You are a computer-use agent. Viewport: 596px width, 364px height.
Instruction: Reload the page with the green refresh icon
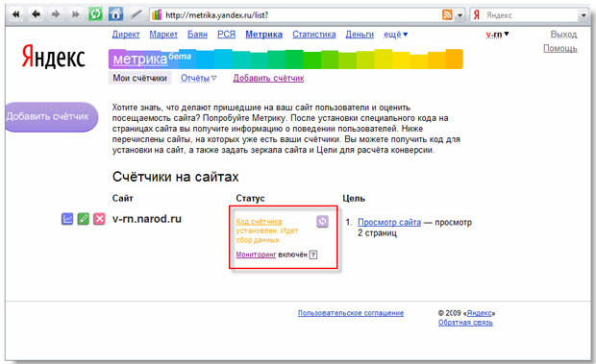click(x=95, y=14)
